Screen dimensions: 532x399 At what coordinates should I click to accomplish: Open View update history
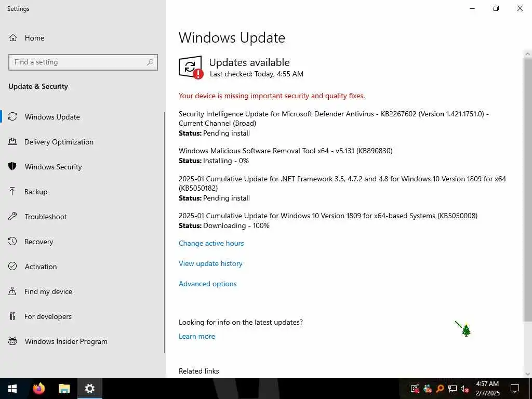pos(210,263)
